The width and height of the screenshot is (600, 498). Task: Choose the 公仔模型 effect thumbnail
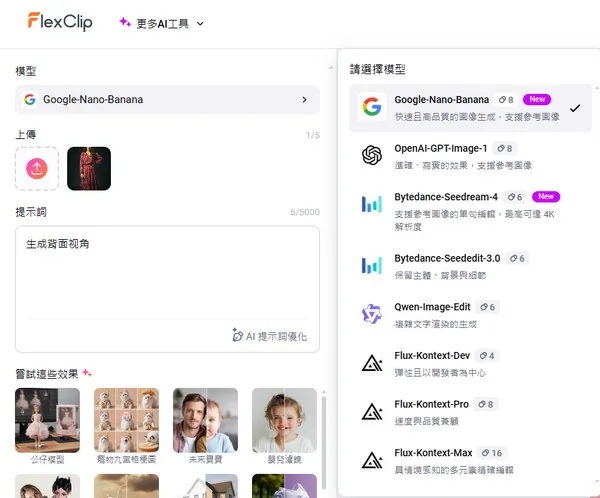(47, 420)
